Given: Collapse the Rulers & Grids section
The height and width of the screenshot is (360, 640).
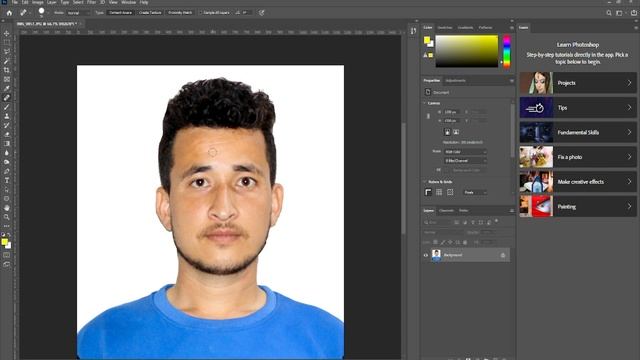Looking at the screenshot, I should [425, 182].
